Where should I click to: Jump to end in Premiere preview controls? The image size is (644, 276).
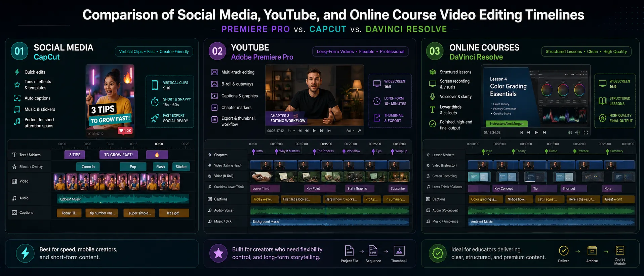point(329,131)
